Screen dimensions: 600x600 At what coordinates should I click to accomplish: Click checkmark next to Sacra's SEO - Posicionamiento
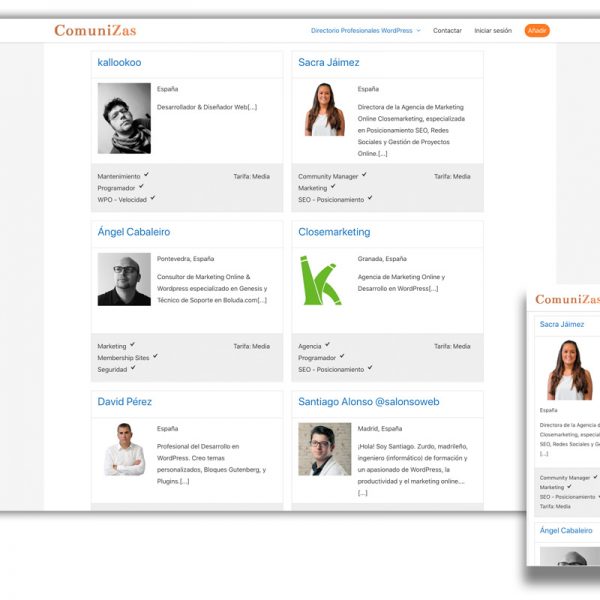click(x=370, y=198)
